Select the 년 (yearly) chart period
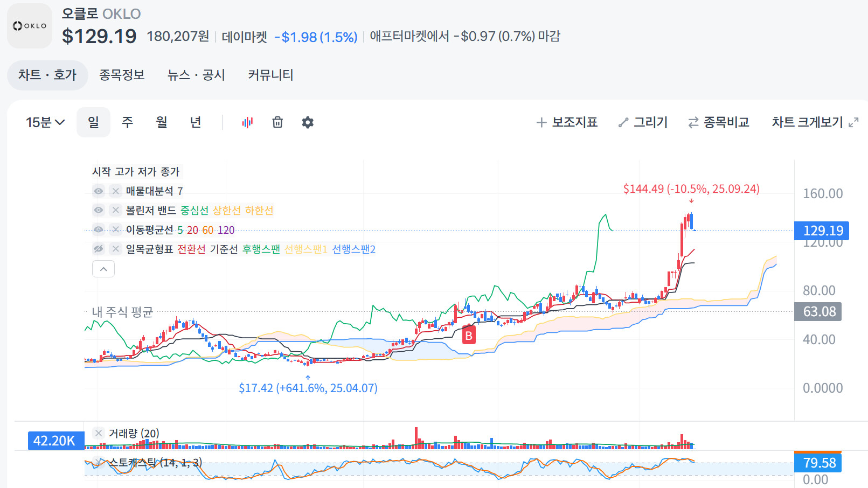 coord(196,122)
